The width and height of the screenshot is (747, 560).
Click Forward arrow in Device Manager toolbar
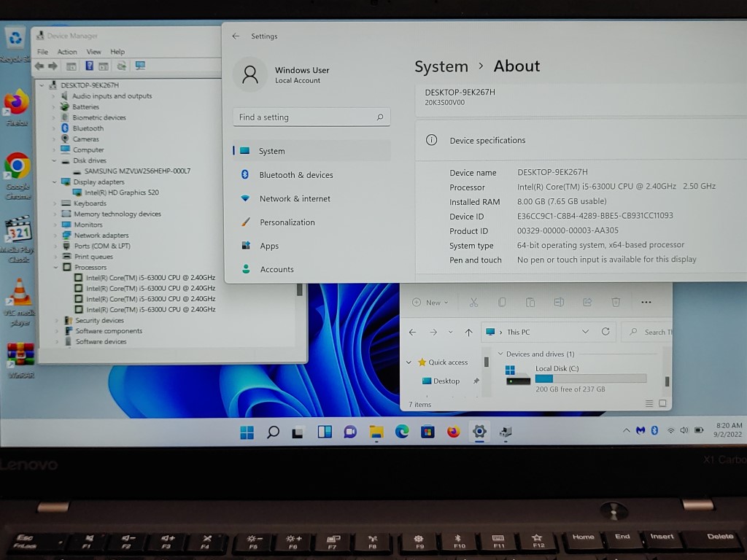[53, 66]
